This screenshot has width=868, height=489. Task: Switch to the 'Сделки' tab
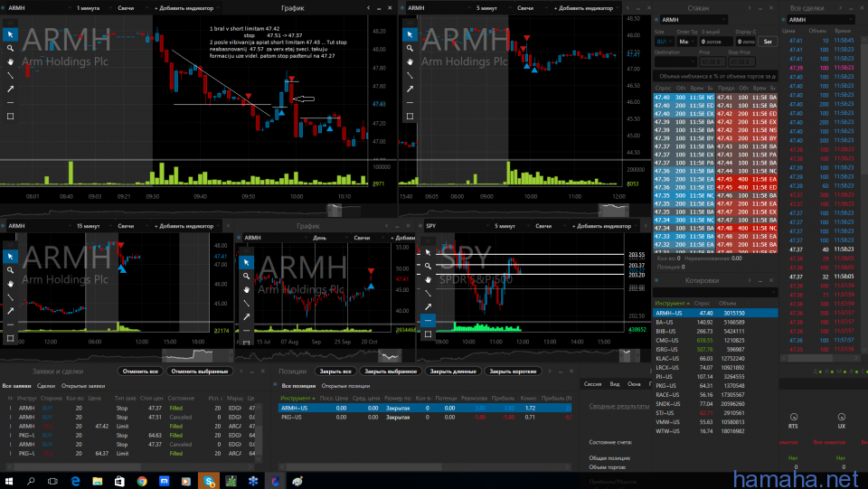click(x=46, y=386)
